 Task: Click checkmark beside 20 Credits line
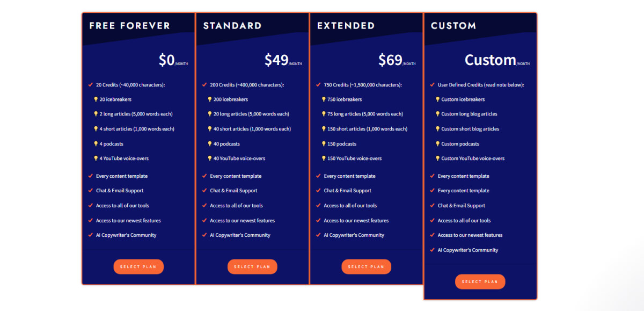90,84
